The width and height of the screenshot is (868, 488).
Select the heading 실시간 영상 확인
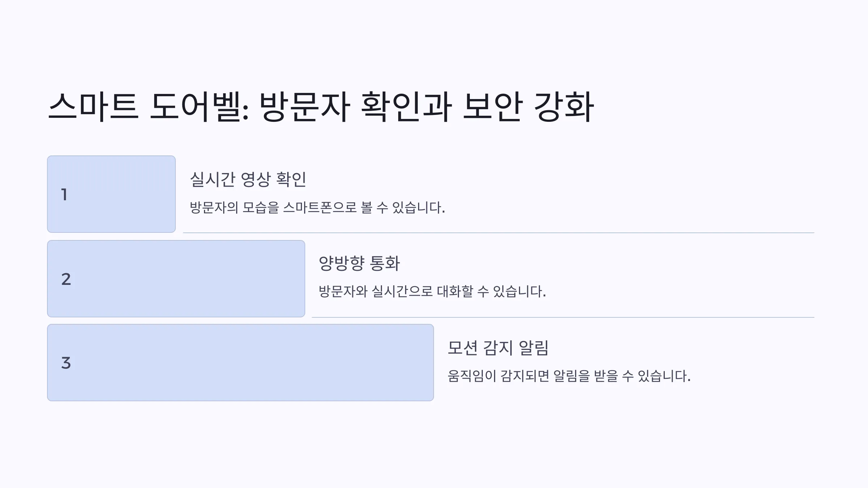[x=248, y=179]
